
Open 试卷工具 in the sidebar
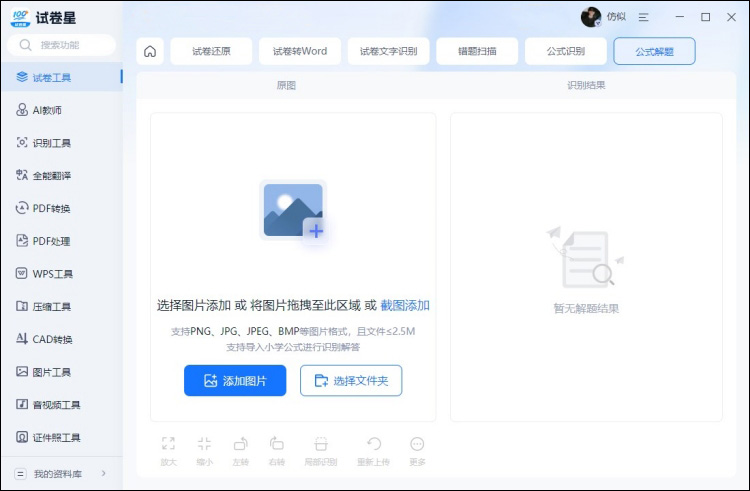(x=62, y=77)
